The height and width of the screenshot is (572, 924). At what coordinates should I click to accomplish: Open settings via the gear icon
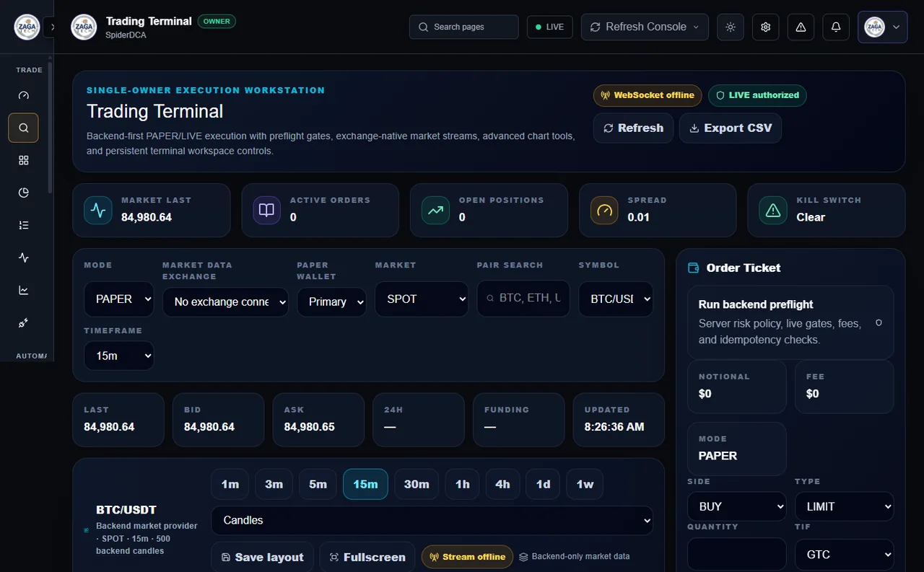click(x=766, y=27)
